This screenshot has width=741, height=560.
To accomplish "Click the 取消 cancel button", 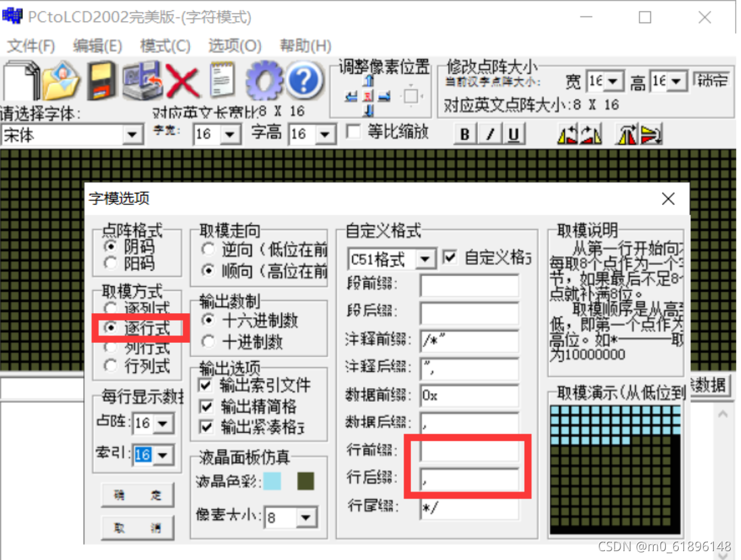I will pyautogui.click(x=137, y=527).
